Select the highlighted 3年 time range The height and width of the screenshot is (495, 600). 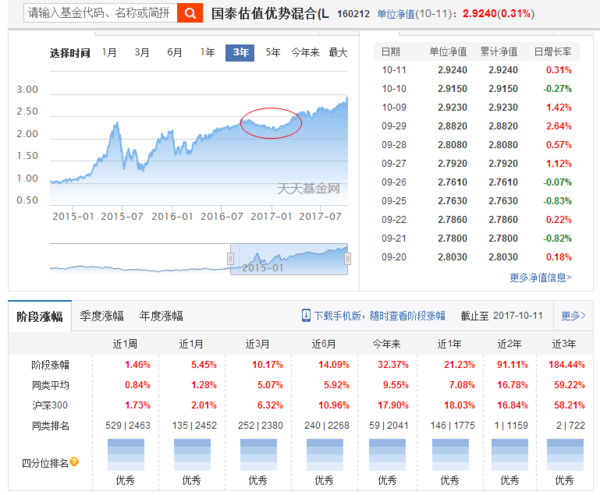point(240,52)
